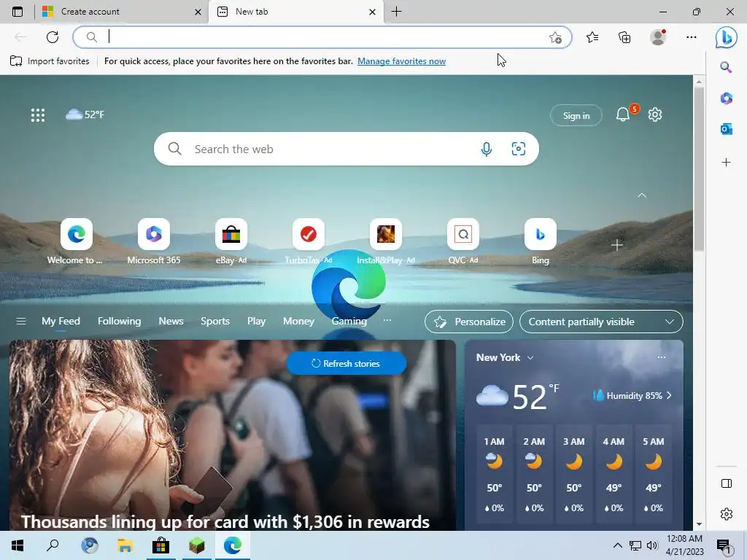The width and height of the screenshot is (747, 560).
Task: Open Action Center notifications icon
Action: (724, 546)
